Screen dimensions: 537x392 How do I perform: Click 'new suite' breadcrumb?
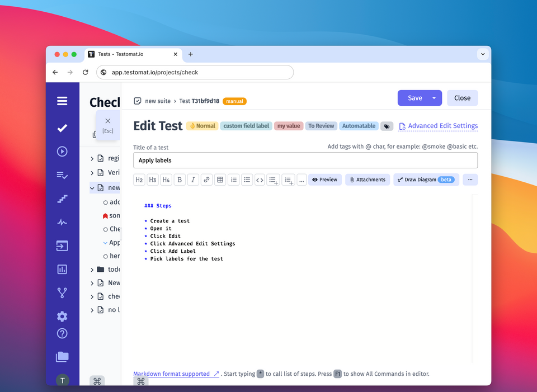158,101
